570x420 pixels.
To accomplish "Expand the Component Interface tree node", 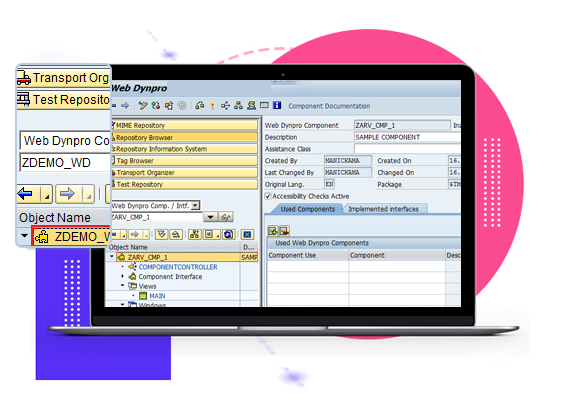I will tap(123, 276).
